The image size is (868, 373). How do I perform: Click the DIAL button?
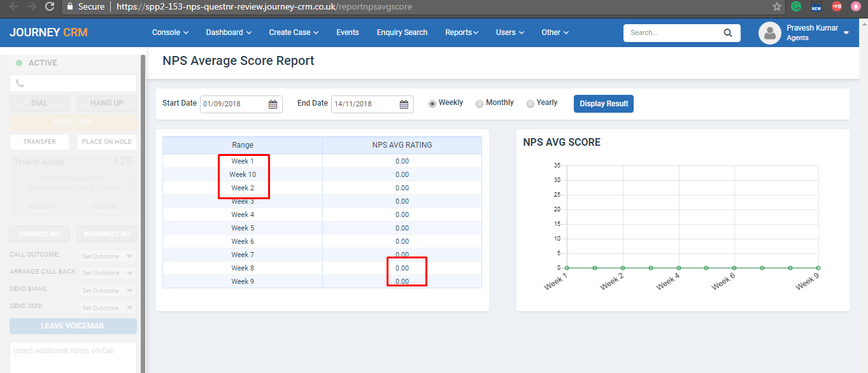[x=39, y=103]
